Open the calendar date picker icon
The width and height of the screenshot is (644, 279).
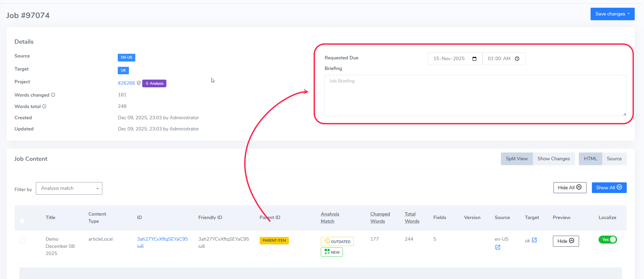point(474,59)
